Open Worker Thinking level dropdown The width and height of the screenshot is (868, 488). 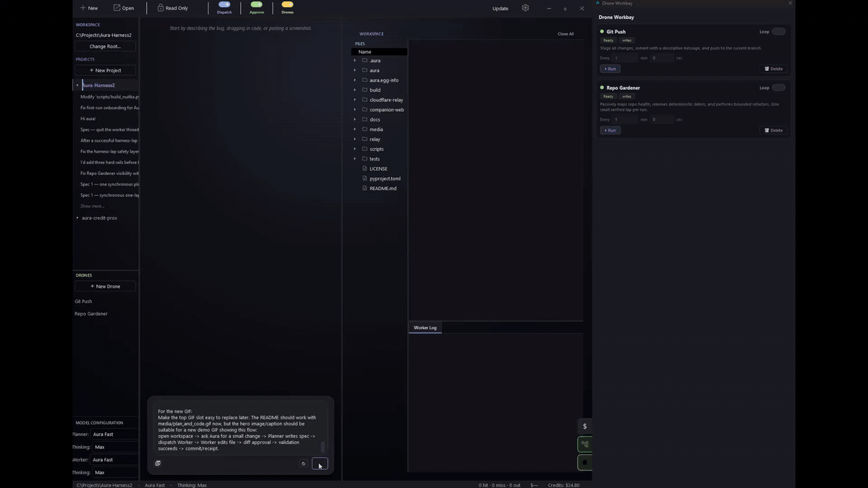(114, 472)
